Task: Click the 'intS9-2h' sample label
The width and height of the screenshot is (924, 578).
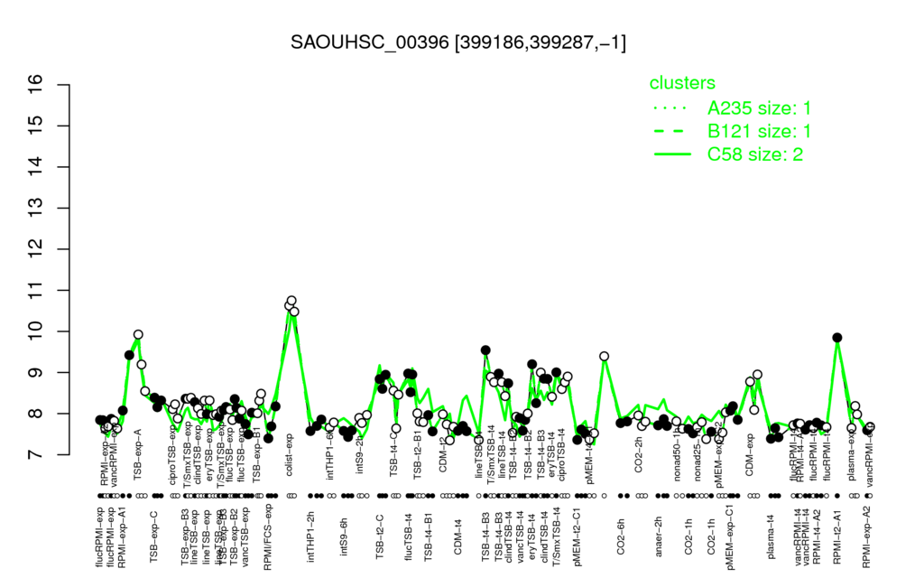Action: point(359,455)
